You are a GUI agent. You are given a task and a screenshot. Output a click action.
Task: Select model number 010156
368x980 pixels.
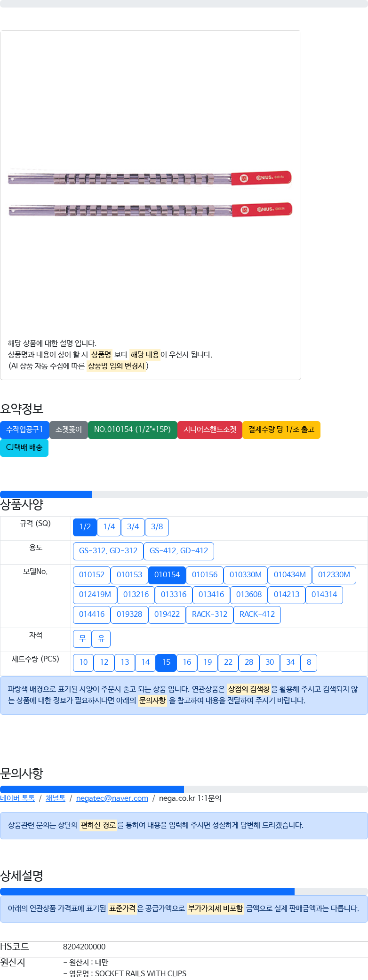pyautogui.click(x=204, y=575)
